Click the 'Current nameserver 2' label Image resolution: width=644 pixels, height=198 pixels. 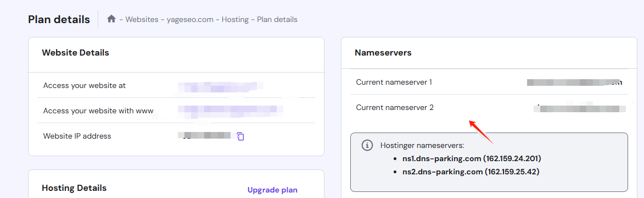395,107
